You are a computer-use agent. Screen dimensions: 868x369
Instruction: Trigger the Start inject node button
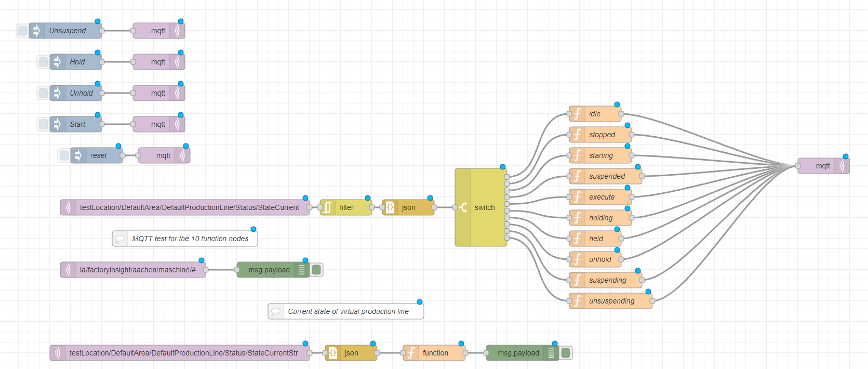(44, 124)
